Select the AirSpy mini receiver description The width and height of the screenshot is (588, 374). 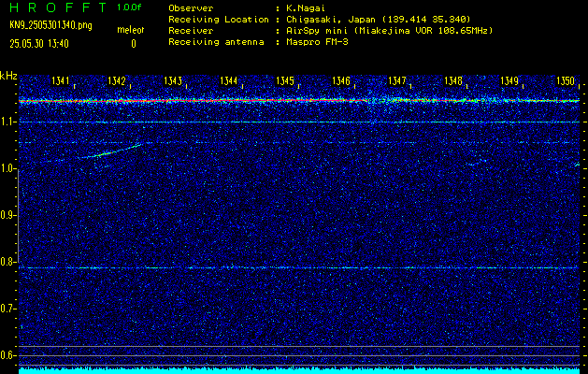pyautogui.click(x=390, y=31)
